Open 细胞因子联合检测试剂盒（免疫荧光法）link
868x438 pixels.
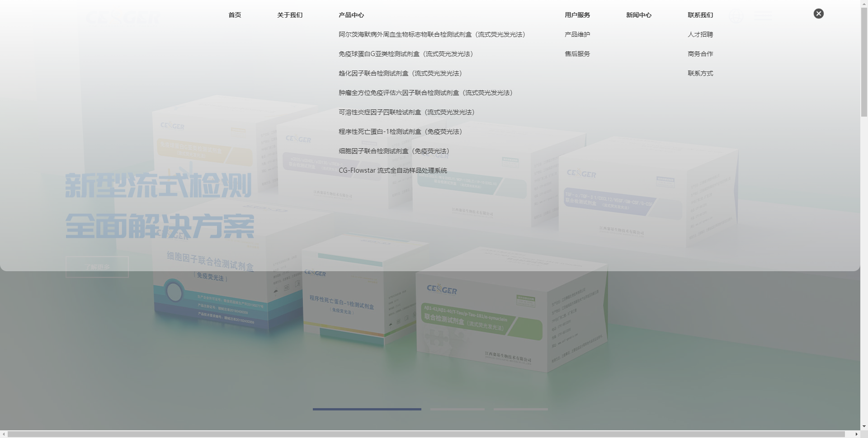pos(394,151)
